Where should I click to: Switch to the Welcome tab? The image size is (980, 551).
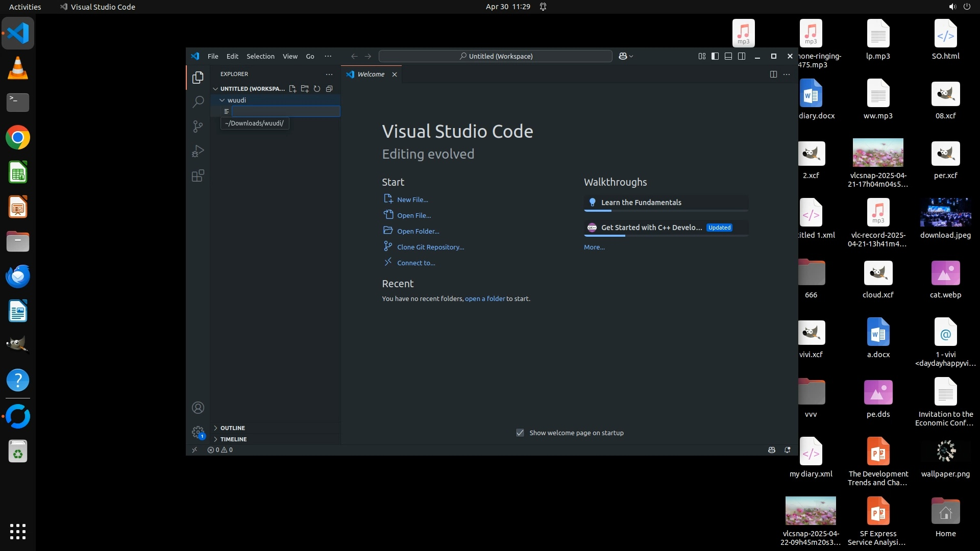[x=371, y=74]
